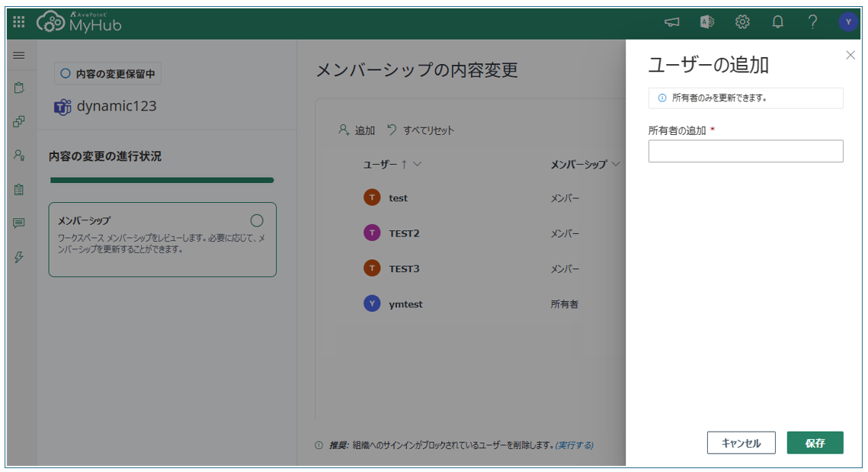Click the メンバーシップの内容変更 heading

click(x=417, y=70)
